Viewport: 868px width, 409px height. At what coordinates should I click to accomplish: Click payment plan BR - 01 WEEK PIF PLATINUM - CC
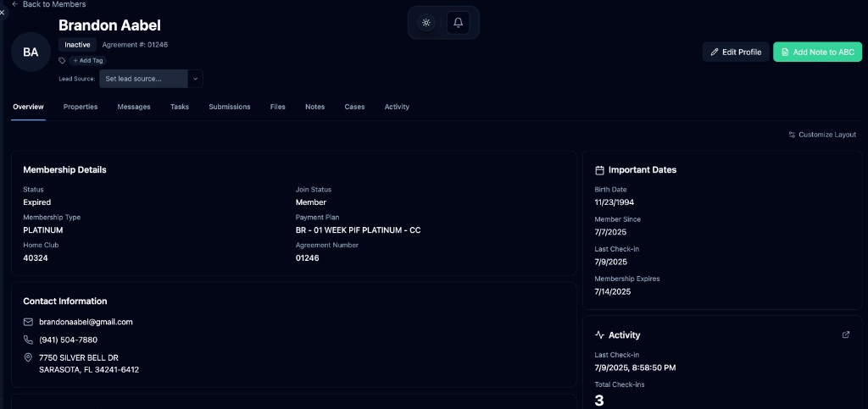tap(359, 230)
